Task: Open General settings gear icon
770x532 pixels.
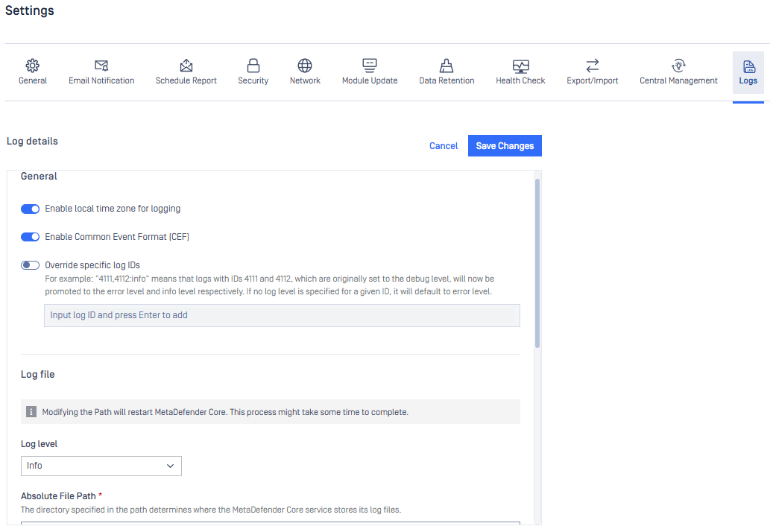Action: (x=32, y=66)
